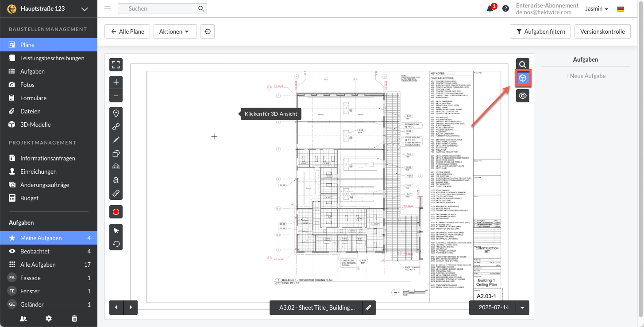Open Leistungsbeschreibungen in the sidebar

(52, 58)
